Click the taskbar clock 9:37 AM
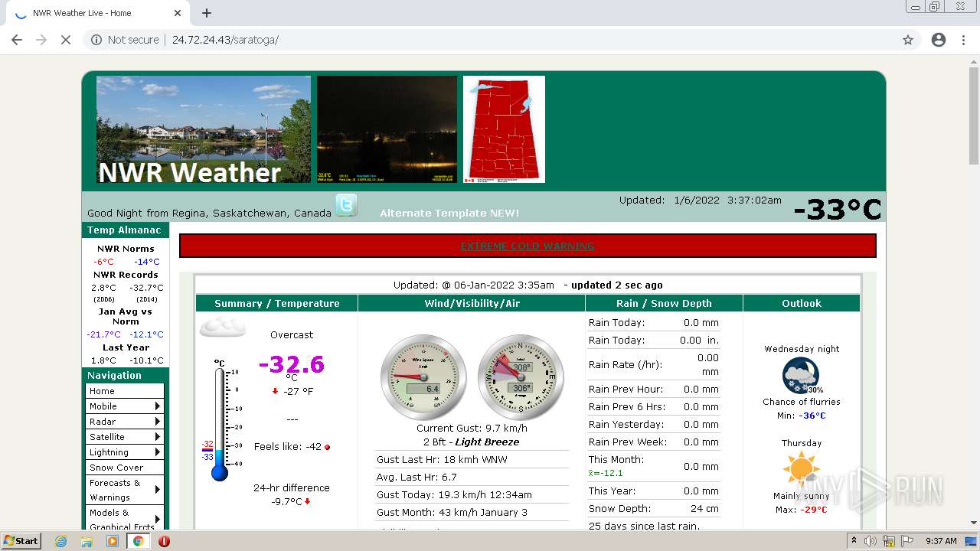Image resolution: width=980 pixels, height=551 pixels. point(941,541)
